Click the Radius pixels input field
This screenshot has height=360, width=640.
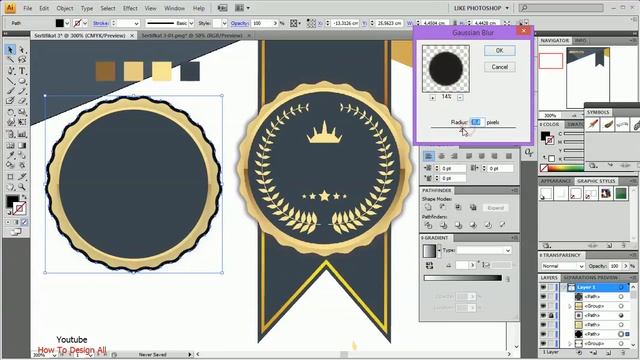[x=476, y=122]
